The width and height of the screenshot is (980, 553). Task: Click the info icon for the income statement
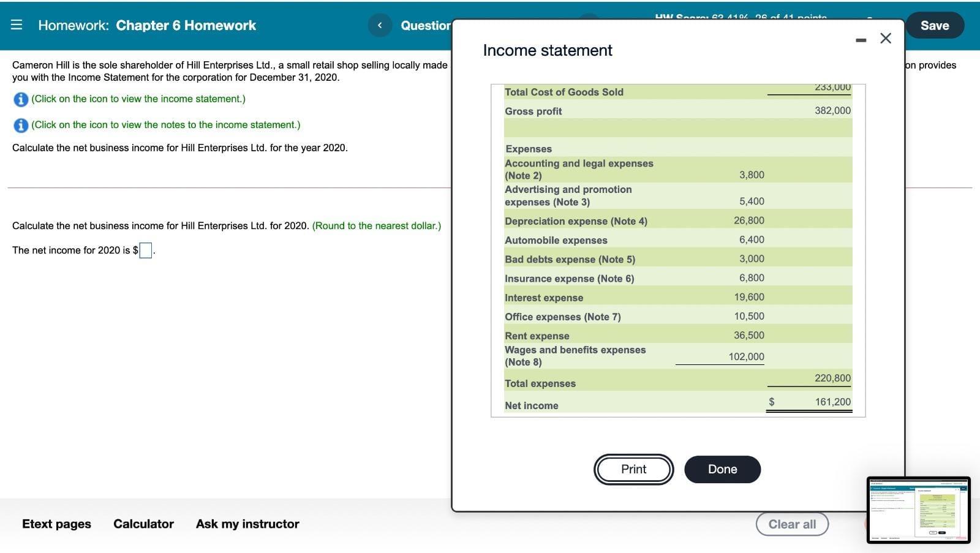coord(20,99)
